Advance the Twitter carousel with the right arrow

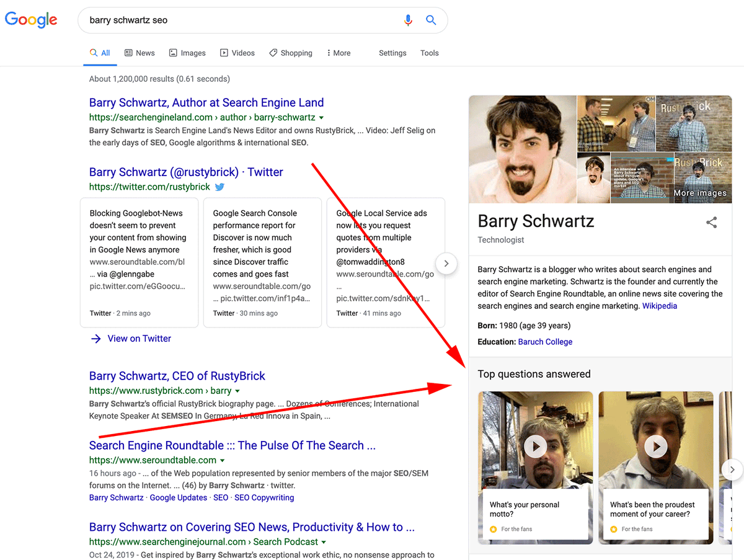[446, 263]
